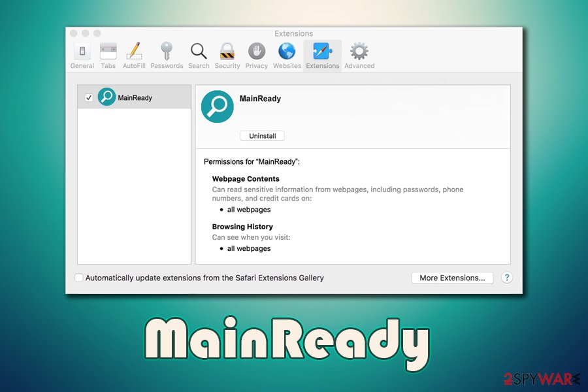This screenshot has height=392, width=588.
Task: Minimize the Extensions preferences window
Action: [86, 33]
